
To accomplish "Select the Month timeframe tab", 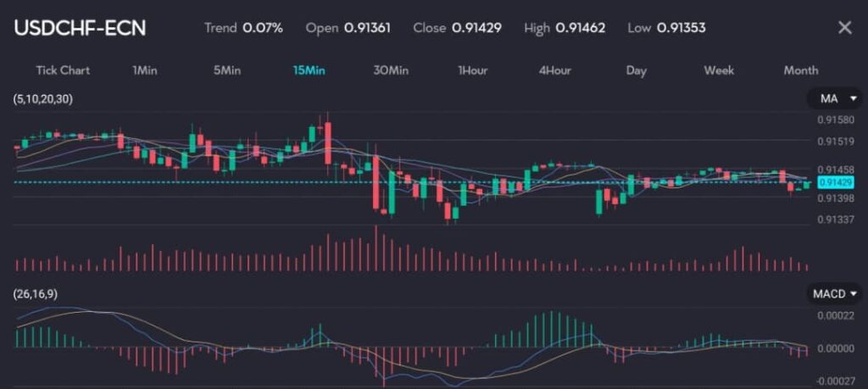I will click(801, 70).
